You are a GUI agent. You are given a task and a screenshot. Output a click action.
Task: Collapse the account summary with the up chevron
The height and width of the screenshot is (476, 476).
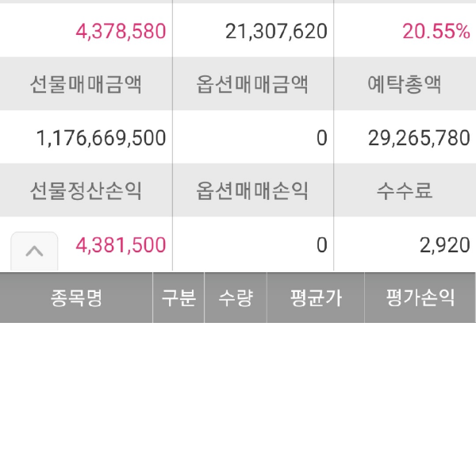click(34, 251)
